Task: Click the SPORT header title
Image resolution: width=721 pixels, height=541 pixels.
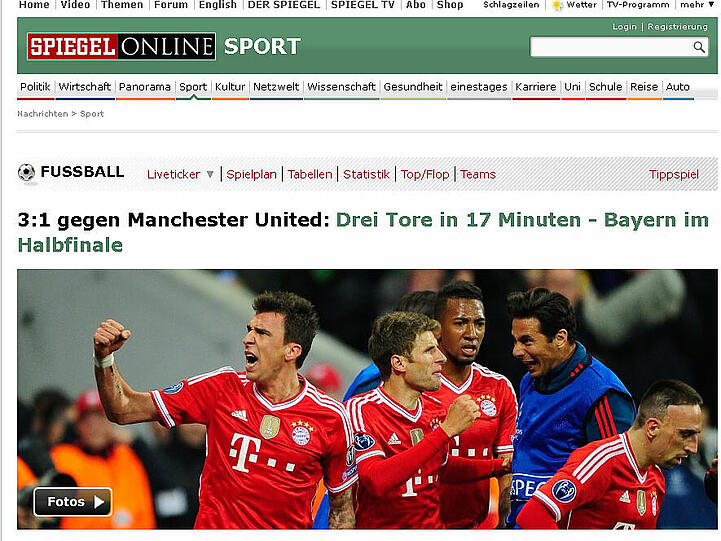Action: tap(263, 46)
